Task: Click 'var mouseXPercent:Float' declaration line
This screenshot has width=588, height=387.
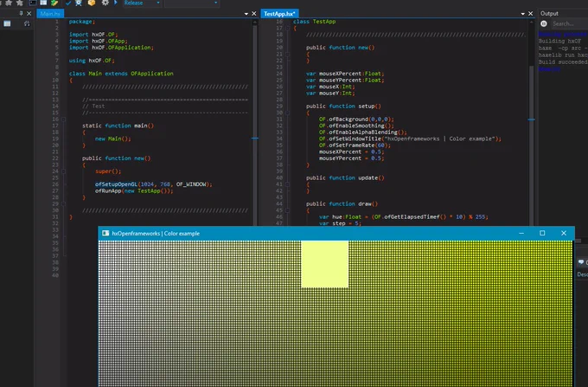Action: 345,74
